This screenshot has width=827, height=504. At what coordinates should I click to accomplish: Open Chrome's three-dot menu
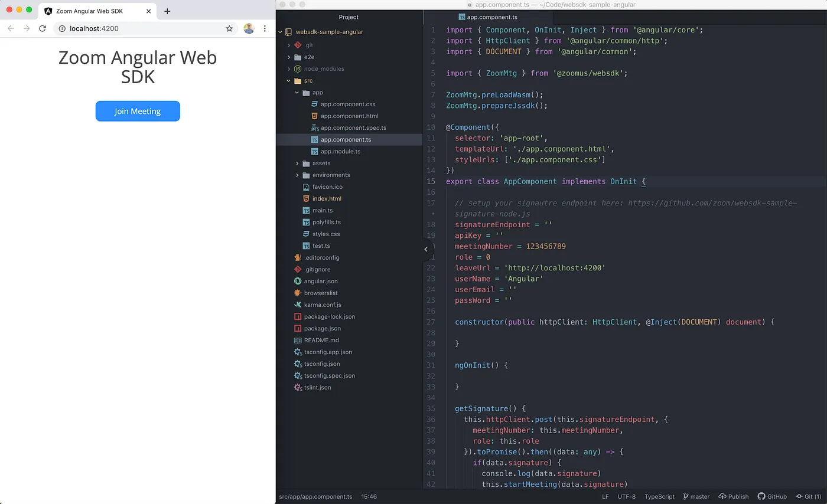[264, 28]
